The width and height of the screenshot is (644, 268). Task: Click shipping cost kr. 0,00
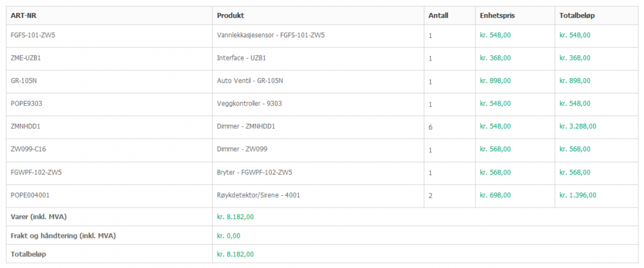(x=228, y=236)
